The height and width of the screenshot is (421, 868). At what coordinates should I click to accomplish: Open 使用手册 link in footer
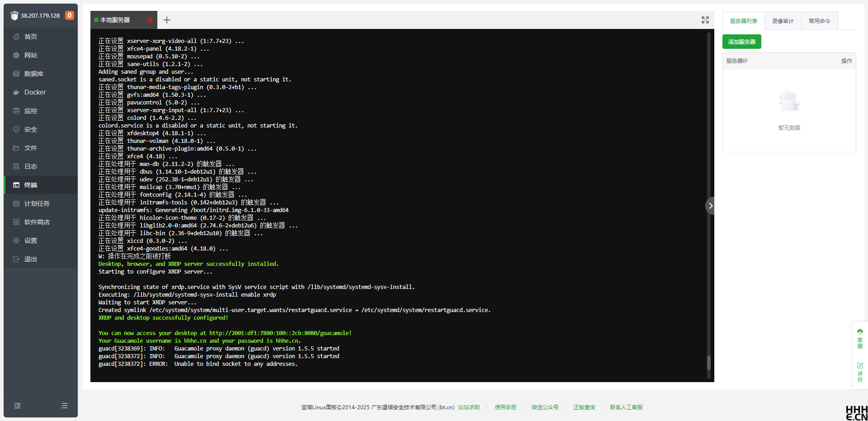[x=505, y=407]
